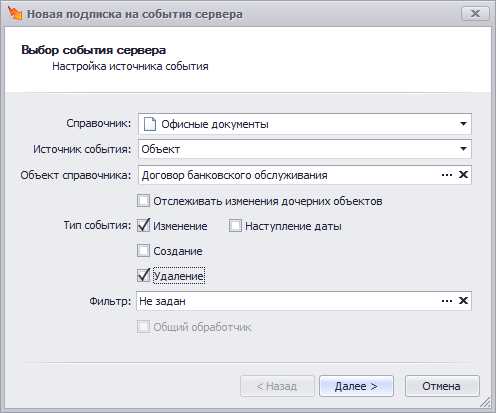Uncheck the Удаление checkbox
The image size is (496, 413).
tap(143, 276)
